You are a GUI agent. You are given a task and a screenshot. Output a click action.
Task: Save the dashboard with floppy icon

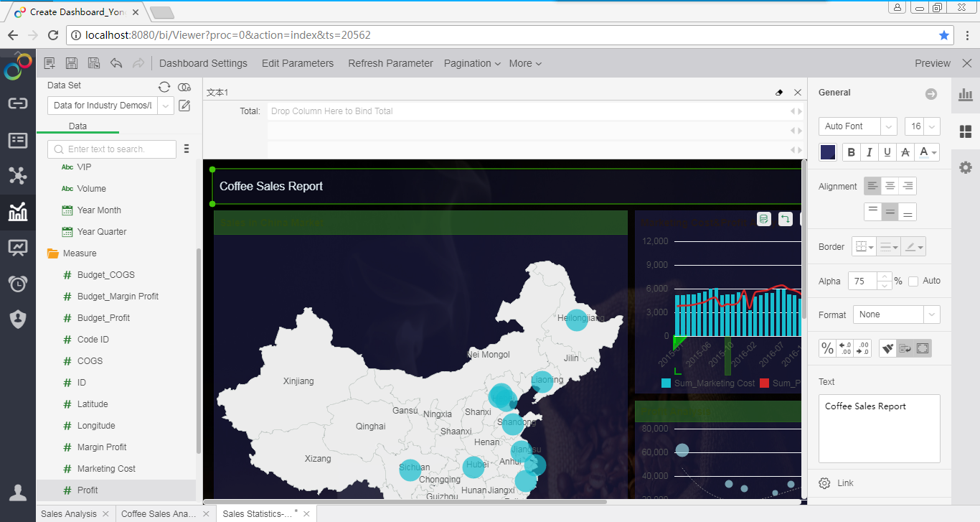[x=72, y=63]
